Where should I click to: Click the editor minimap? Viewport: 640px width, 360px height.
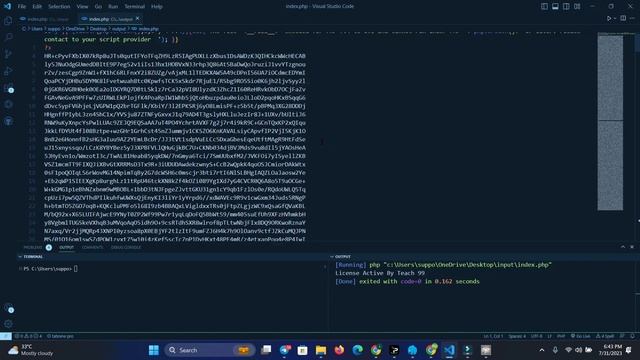(x=610, y=122)
